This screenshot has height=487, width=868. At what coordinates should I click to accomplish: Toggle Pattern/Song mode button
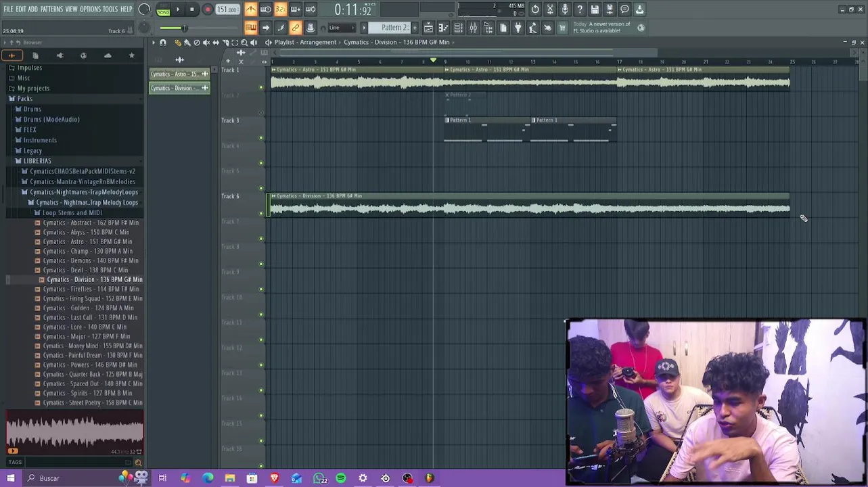pyautogui.click(x=163, y=9)
